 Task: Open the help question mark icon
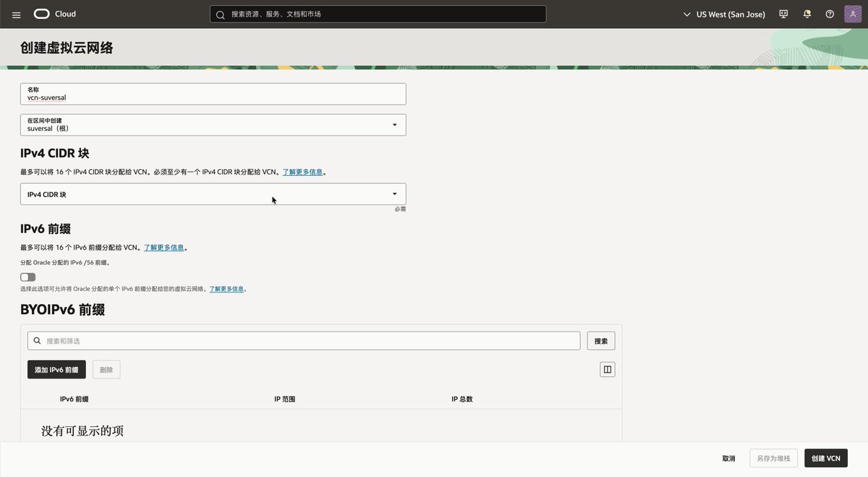830,14
